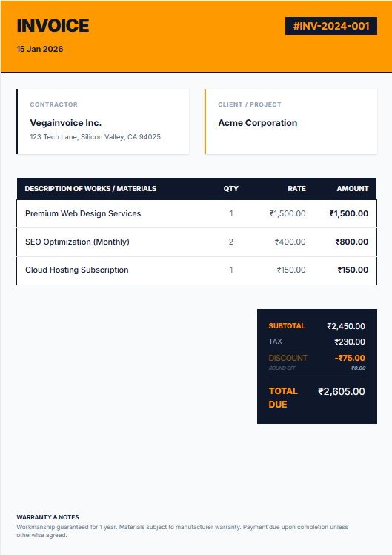Click the quantity of Premium Web Design Services
This screenshot has height=555, width=392.
coord(231,213)
